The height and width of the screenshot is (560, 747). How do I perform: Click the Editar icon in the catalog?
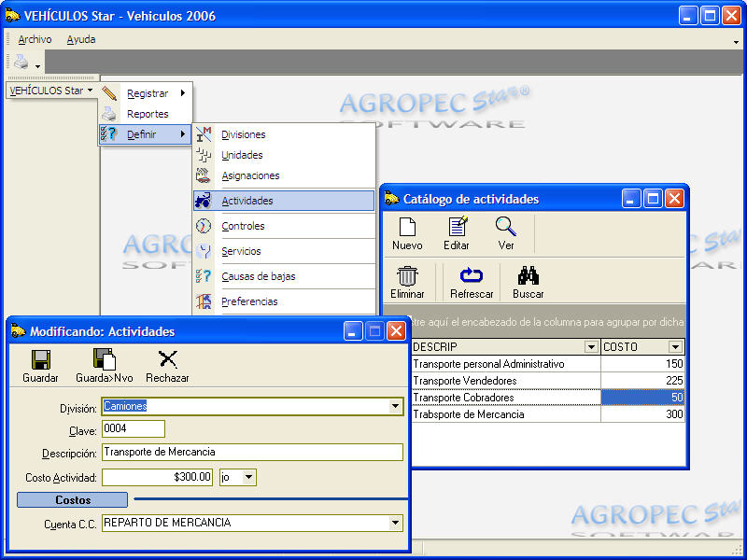pos(457,227)
